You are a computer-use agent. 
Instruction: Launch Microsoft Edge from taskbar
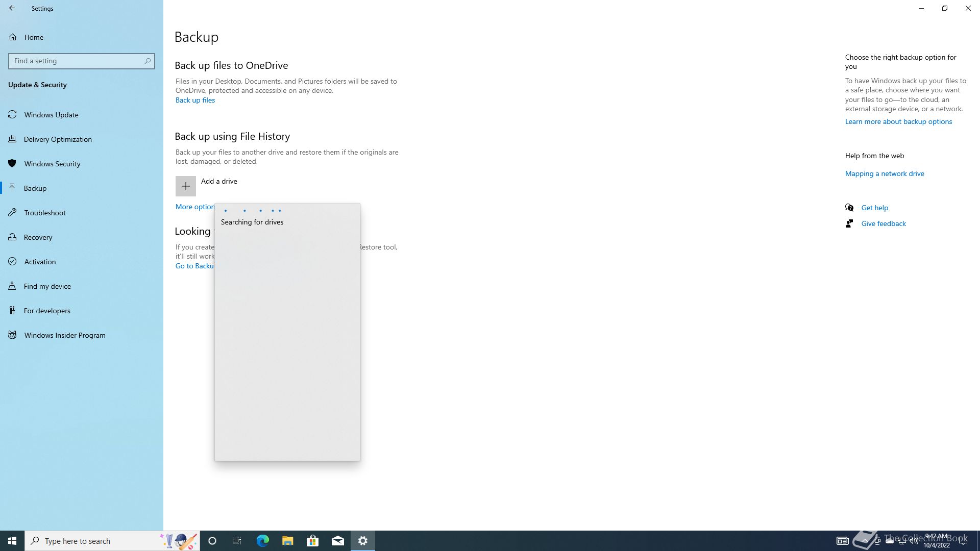(x=262, y=541)
